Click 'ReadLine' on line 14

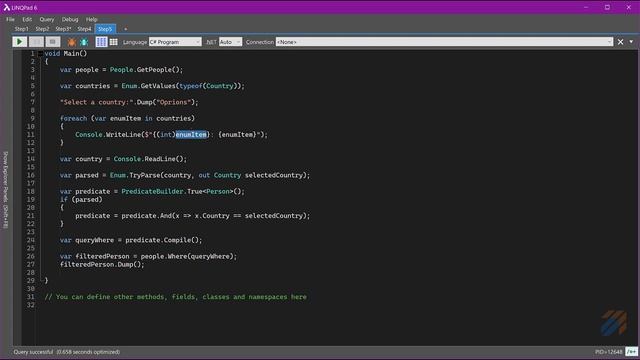point(160,159)
